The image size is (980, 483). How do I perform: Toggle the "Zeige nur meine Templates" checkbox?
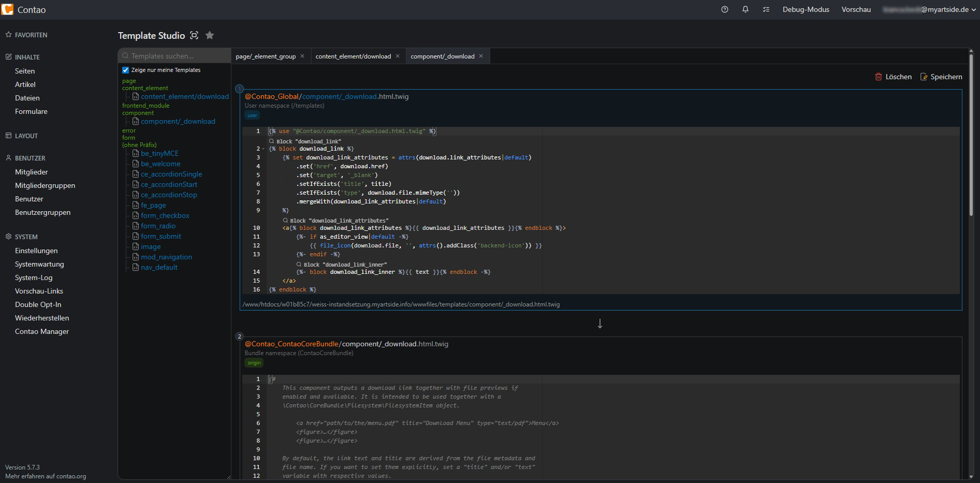click(125, 70)
